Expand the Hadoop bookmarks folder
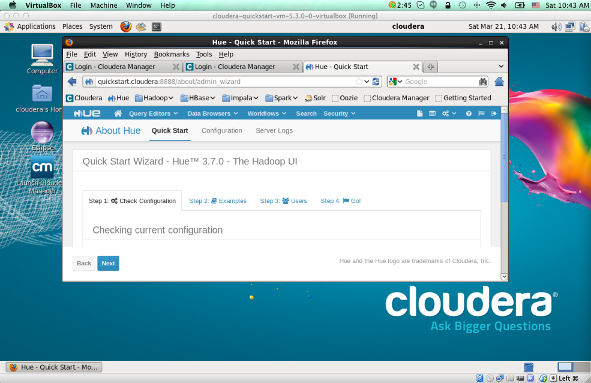The height and width of the screenshot is (383, 591). click(154, 98)
